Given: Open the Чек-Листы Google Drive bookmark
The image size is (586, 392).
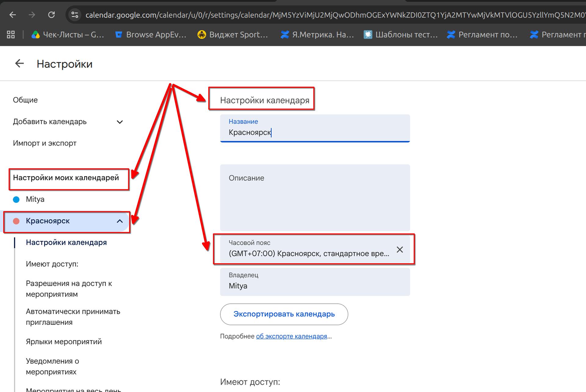Looking at the screenshot, I should click(68, 35).
